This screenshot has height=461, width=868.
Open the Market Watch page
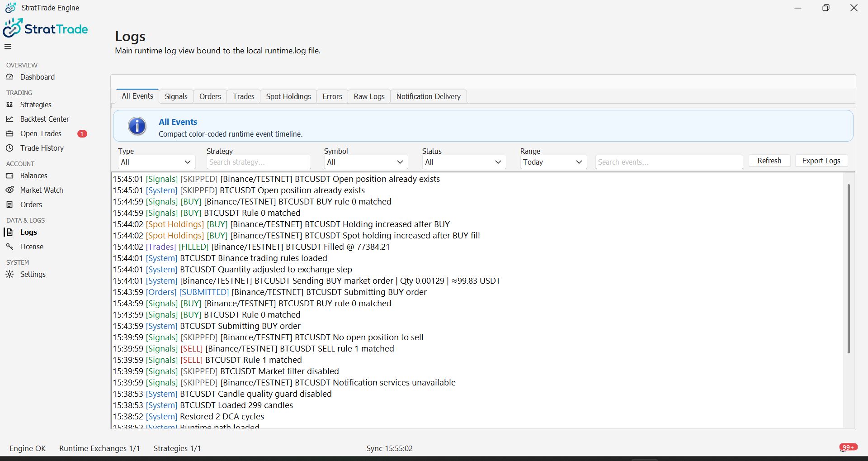42,190
